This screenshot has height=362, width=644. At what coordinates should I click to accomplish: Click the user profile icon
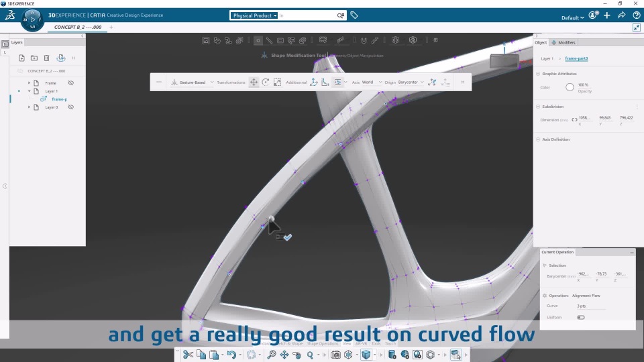[592, 15]
